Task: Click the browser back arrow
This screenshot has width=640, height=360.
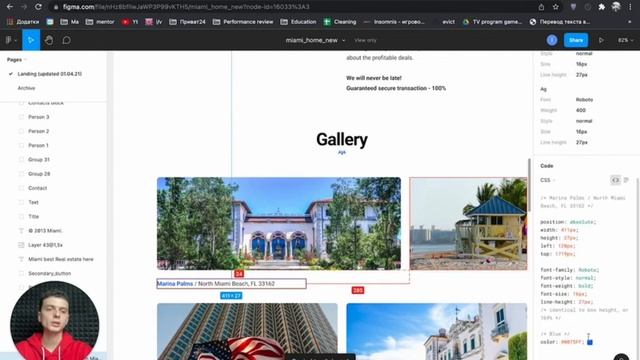Action: pyautogui.click(x=9, y=7)
